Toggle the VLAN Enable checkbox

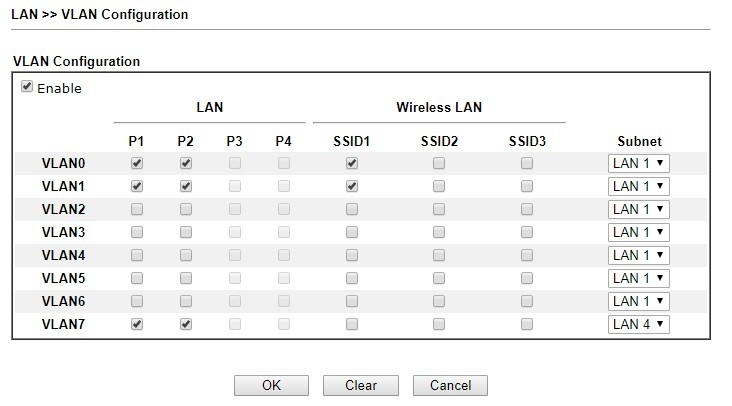27,87
